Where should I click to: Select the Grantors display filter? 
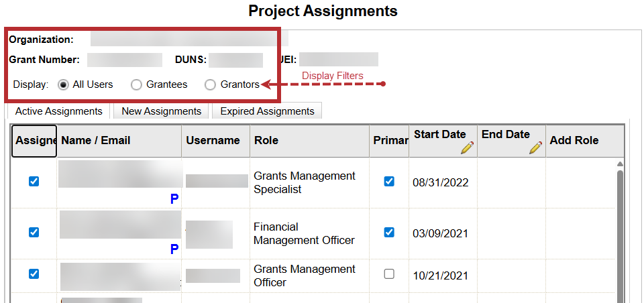coord(210,85)
